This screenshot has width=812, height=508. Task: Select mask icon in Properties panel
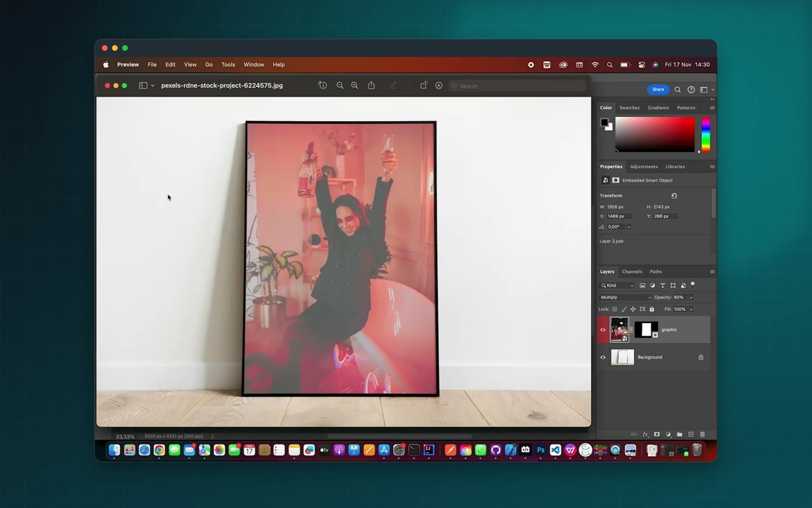[616, 180]
